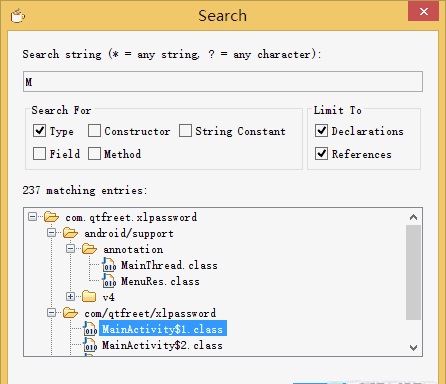The width and height of the screenshot is (446, 384).
Task: Click the MainActivity$1.class file icon
Action: click(90, 329)
